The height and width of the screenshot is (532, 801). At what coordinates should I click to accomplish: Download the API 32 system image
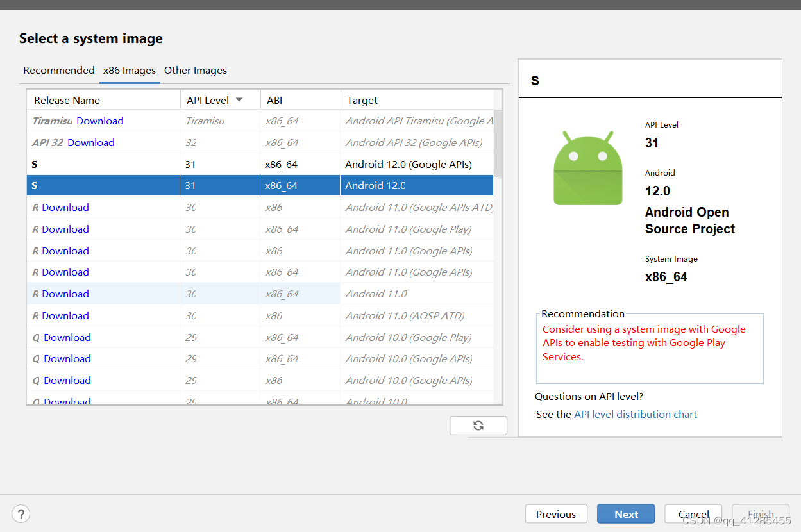[91, 143]
